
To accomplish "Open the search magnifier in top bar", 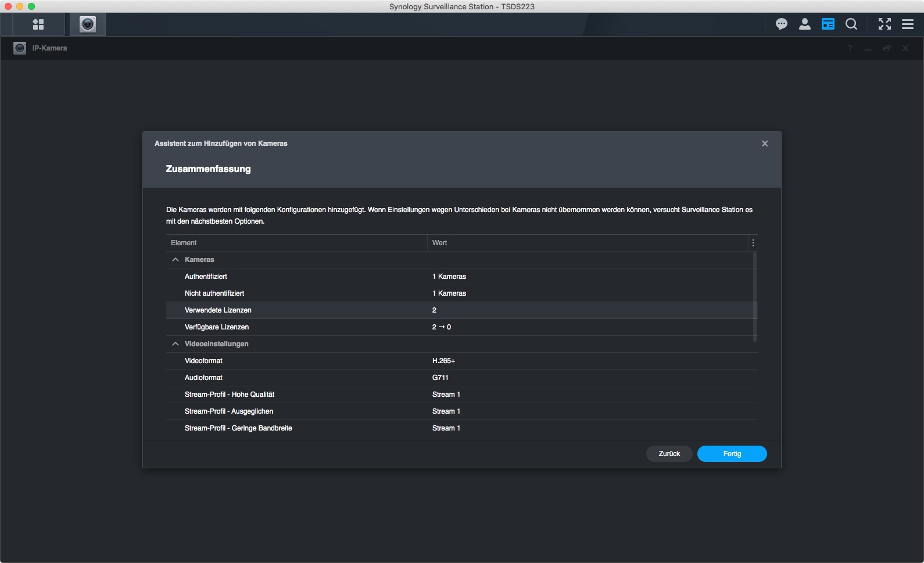I will click(x=851, y=24).
